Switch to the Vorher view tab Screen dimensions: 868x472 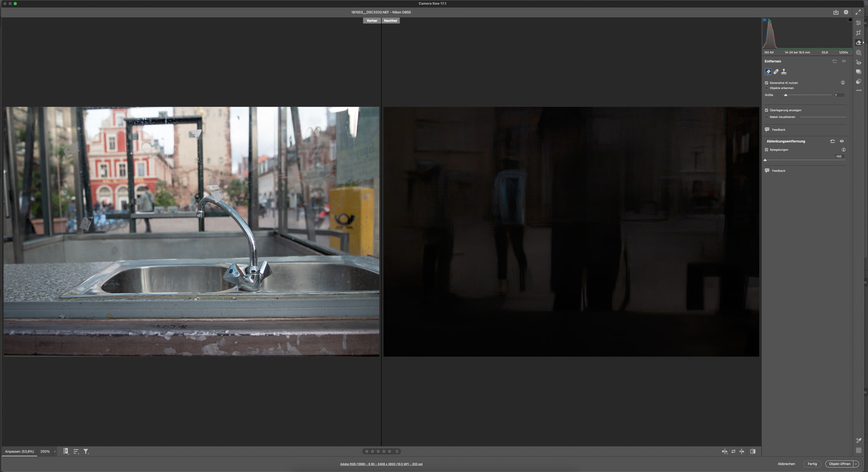(372, 20)
